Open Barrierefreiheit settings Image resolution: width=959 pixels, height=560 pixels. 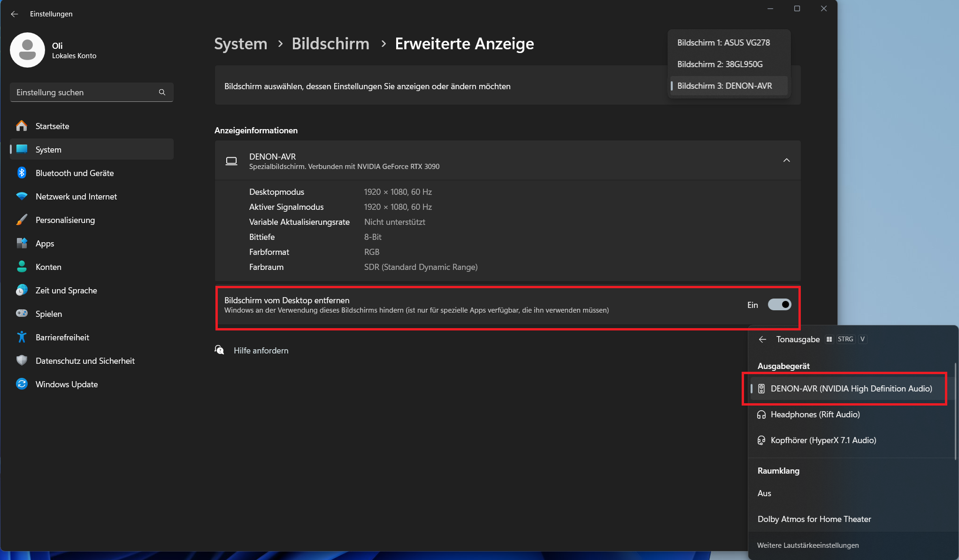[x=62, y=338]
